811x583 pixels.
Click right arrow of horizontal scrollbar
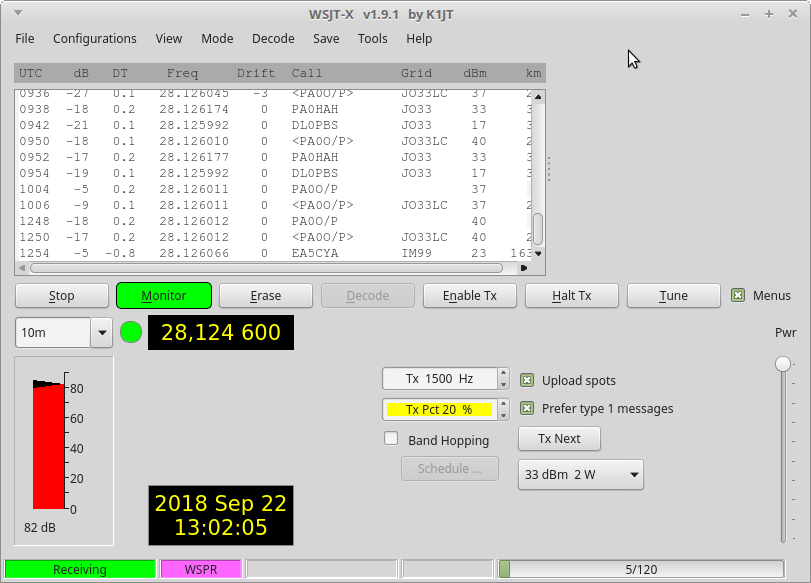click(523, 268)
